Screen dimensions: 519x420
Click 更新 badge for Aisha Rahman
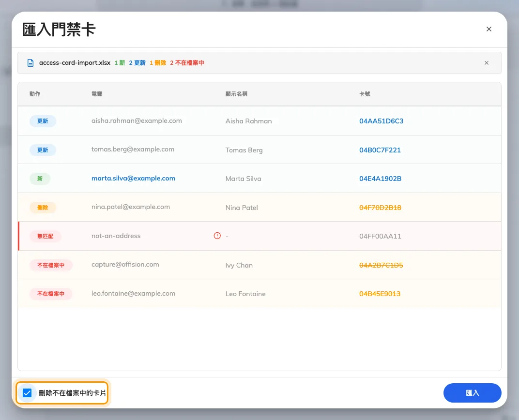click(x=43, y=121)
